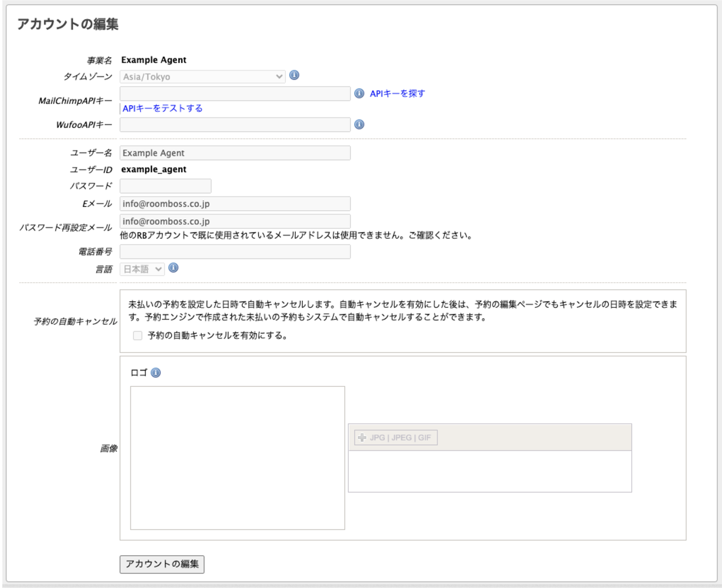Image resolution: width=722 pixels, height=588 pixels.
Task: Click the APIキーをテストする link
Action: point(162,108)
